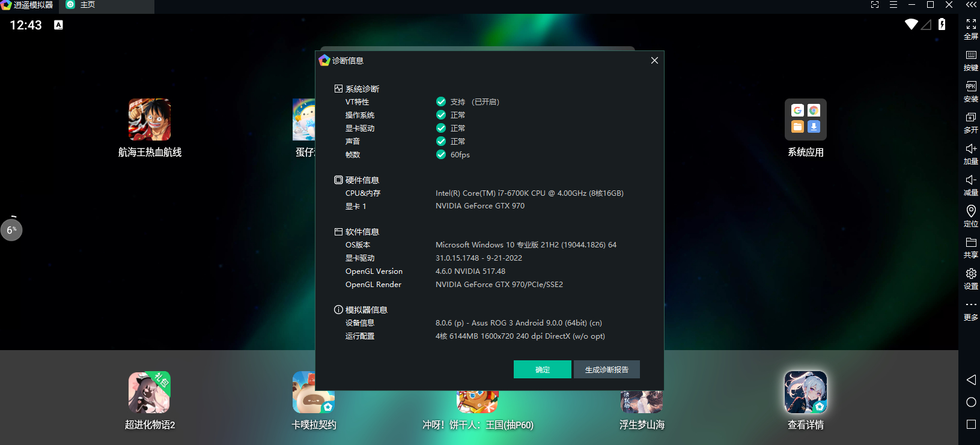
Task: Click the 系统诊断 section header
Action: coord(357,89)
